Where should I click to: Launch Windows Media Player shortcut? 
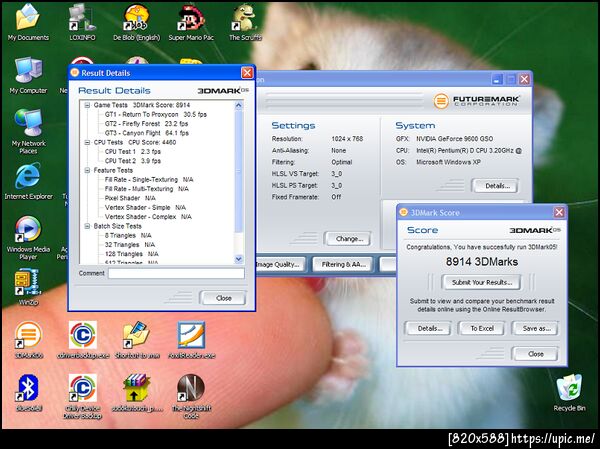(x=28, y=237)
